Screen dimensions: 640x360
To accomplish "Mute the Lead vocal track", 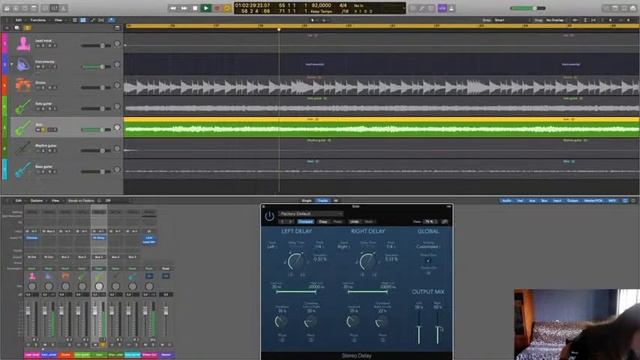I will point(38,46).
